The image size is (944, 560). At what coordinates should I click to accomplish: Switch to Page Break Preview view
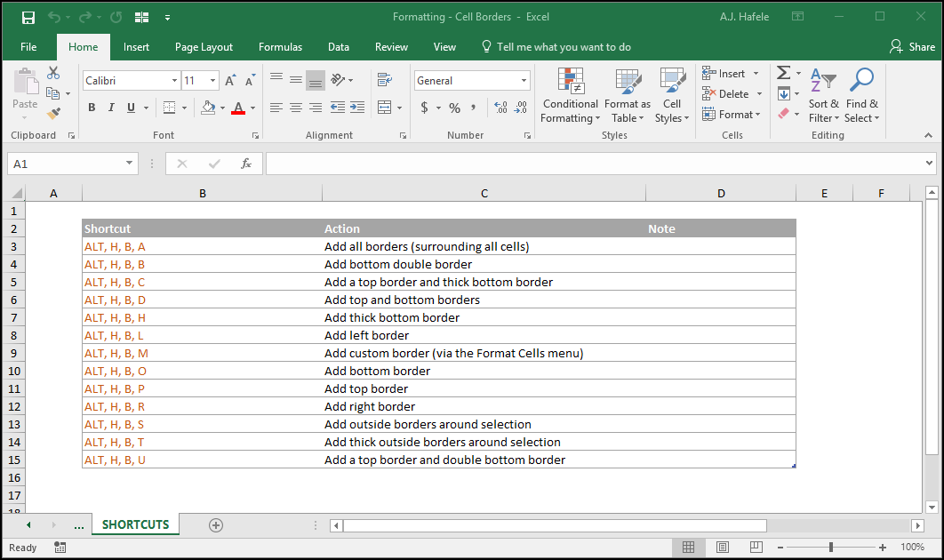[x=756, y=548]
